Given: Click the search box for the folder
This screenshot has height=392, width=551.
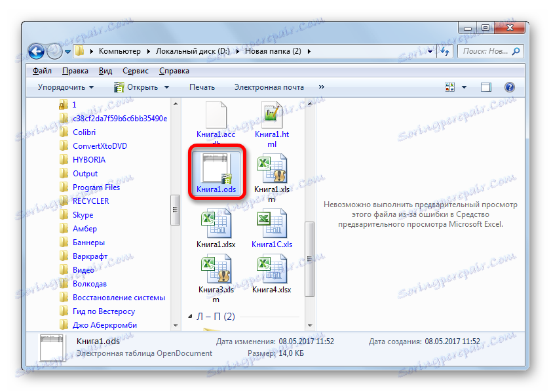Looking at the screenshot, I should 491,51.
